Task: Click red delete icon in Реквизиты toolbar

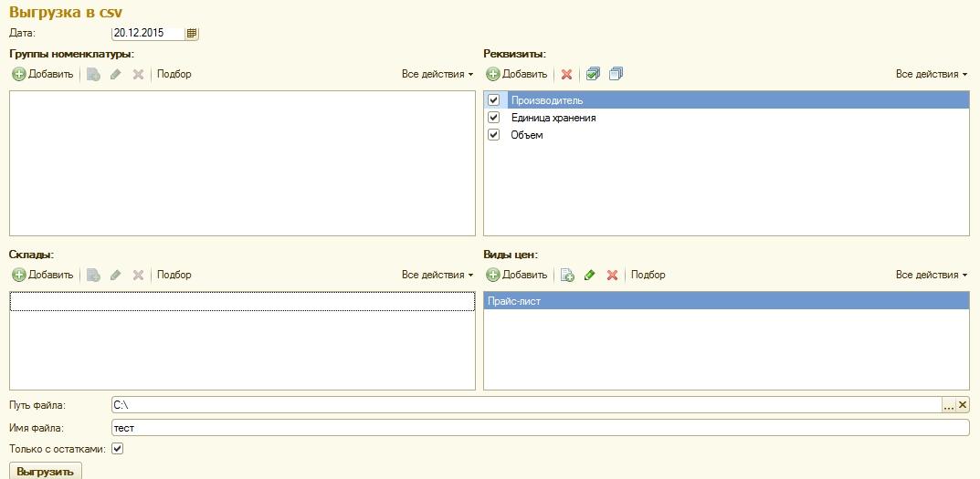Action: (x=567, y=74)
